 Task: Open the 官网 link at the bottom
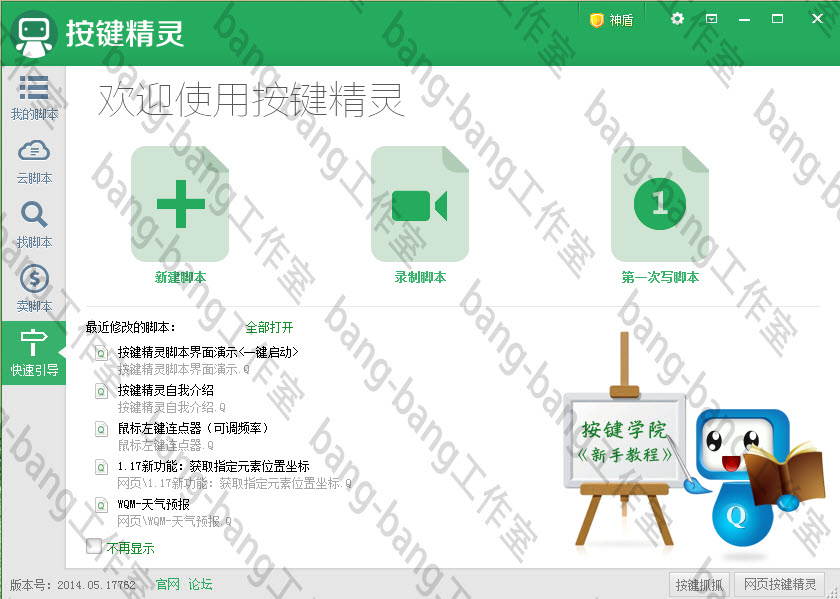(168, 584)
